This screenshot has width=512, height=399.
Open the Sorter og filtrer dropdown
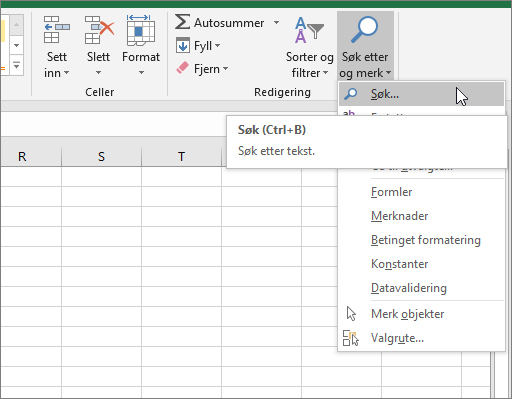coord(325,72)
